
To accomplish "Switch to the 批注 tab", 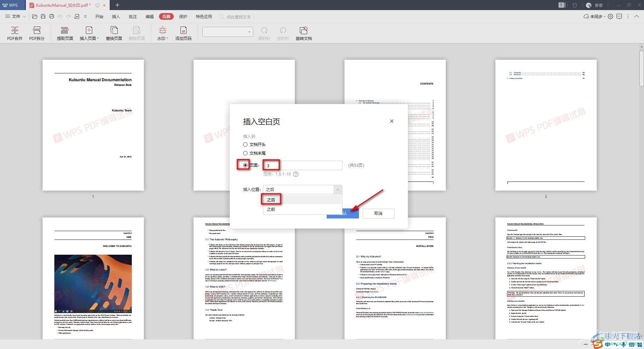I will tap(133, 16).
